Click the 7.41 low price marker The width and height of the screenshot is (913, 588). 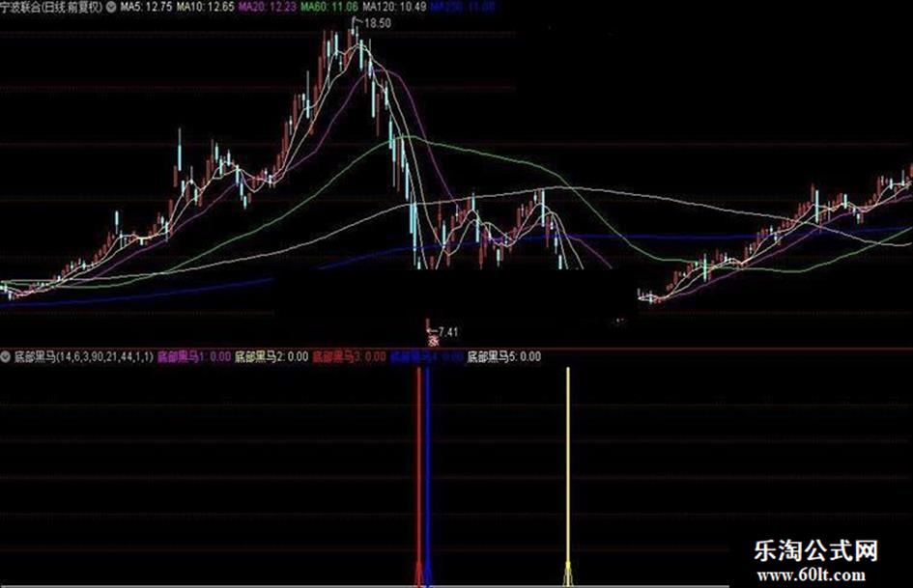(446, 332)
